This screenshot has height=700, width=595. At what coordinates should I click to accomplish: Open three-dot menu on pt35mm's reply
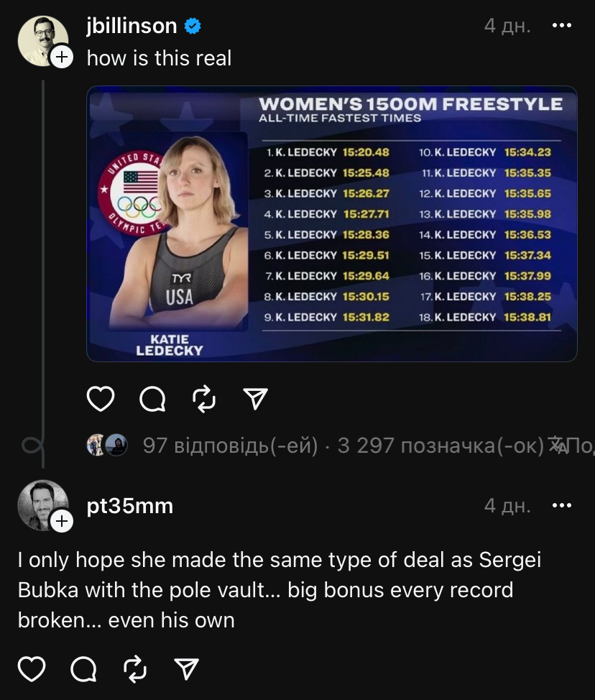coord(561,505)
